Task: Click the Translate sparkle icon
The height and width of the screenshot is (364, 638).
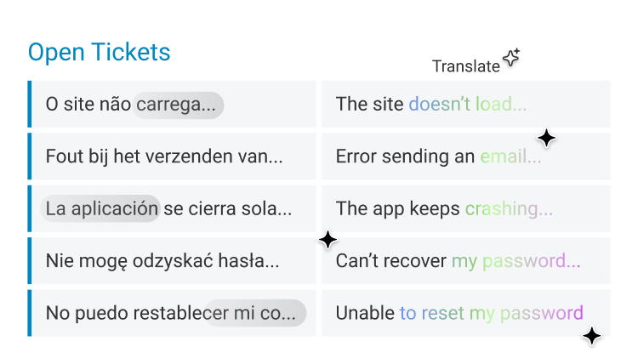Action: [x=511, y=57]
